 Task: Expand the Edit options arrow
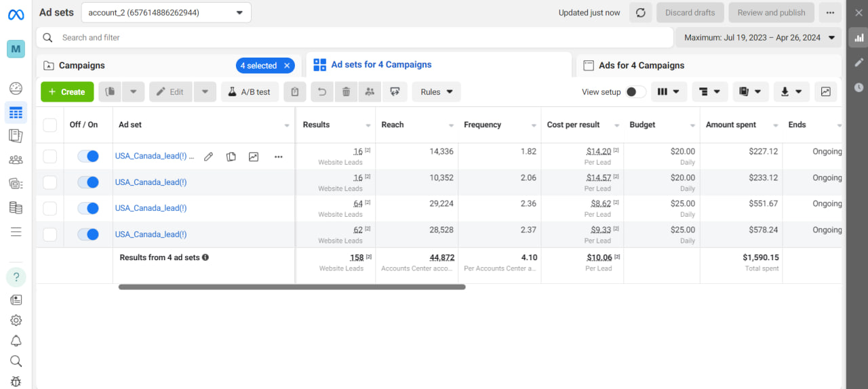pyautogui.click(x=205, y=91)
